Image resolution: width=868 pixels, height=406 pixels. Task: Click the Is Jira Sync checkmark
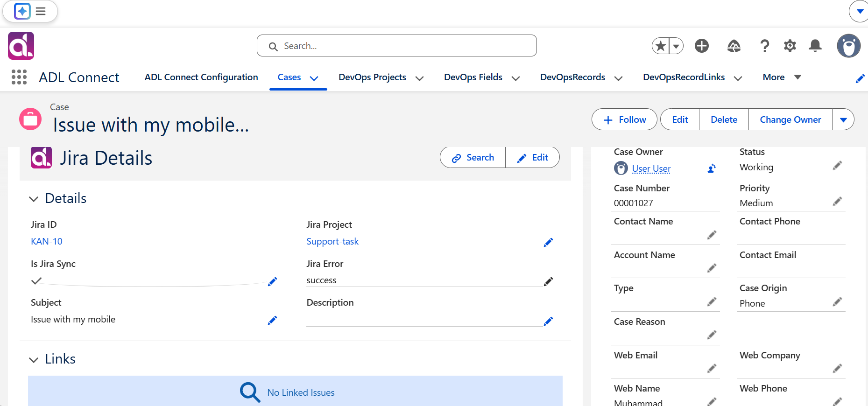36,280
